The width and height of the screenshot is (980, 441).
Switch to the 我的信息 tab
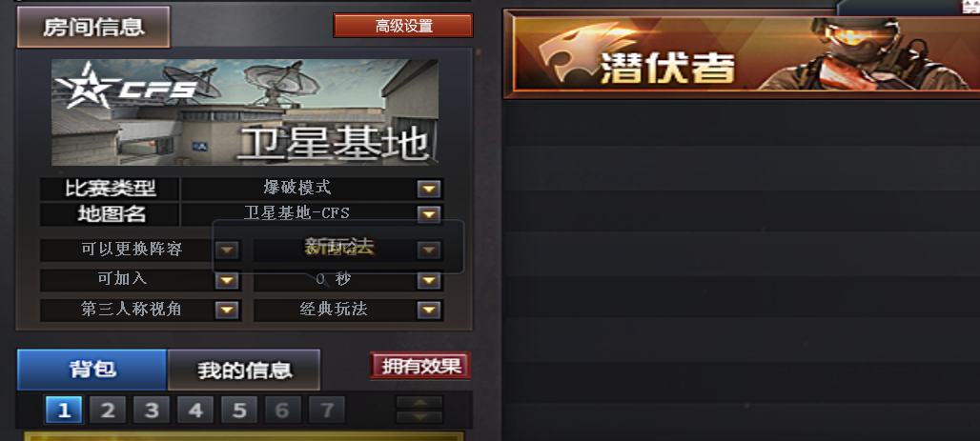tap(244, 370)
